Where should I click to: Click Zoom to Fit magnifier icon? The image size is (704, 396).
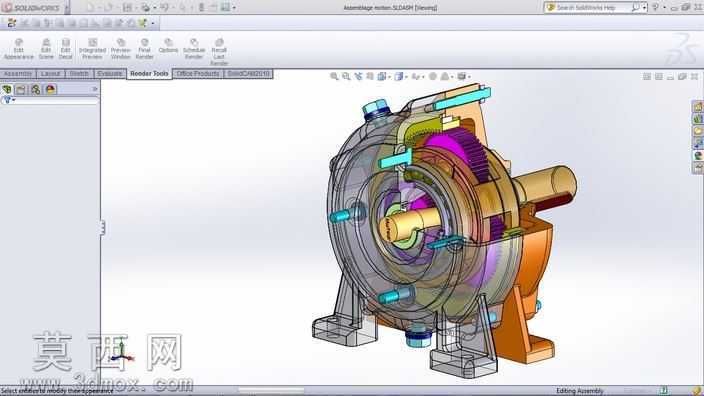tap(334, 76)
